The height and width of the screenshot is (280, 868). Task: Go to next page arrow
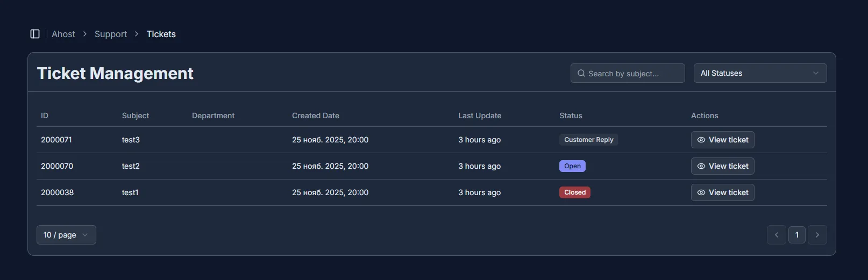[x=817, y=235]
